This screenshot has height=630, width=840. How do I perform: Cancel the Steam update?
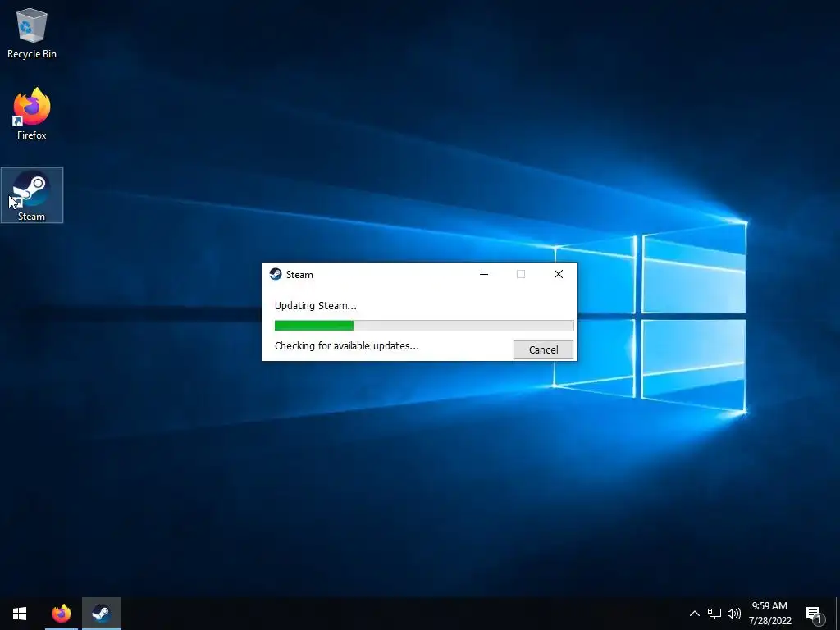pos(543,349)
